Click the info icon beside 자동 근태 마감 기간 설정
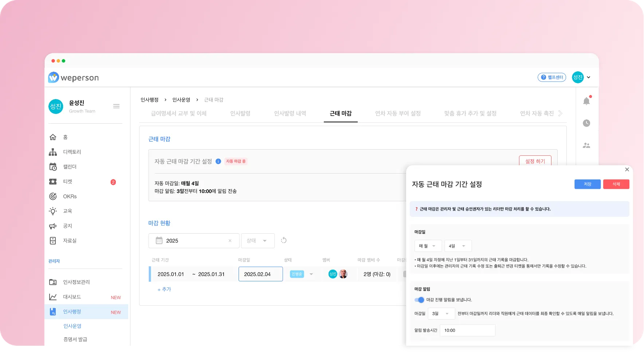 (x=218, y=161)
